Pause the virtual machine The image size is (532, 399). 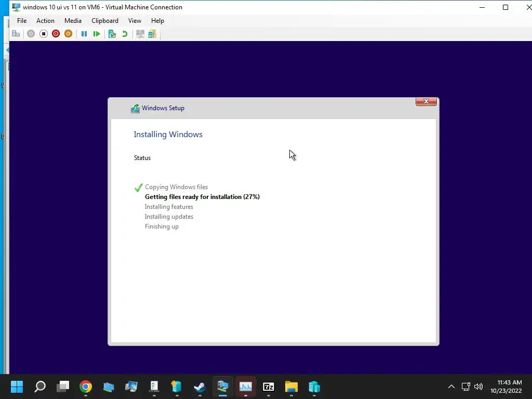(x=84, y=34)
